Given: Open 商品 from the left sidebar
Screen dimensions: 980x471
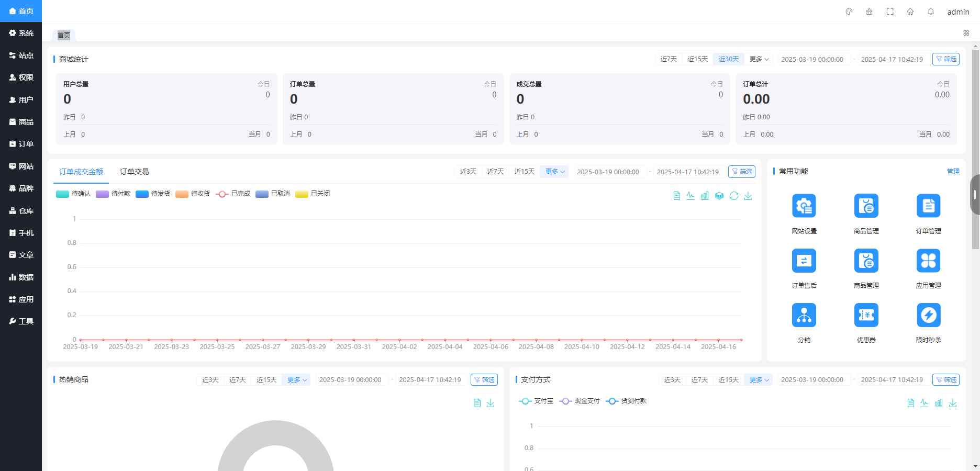Looking at the screenshot, I should pos(21,122).
